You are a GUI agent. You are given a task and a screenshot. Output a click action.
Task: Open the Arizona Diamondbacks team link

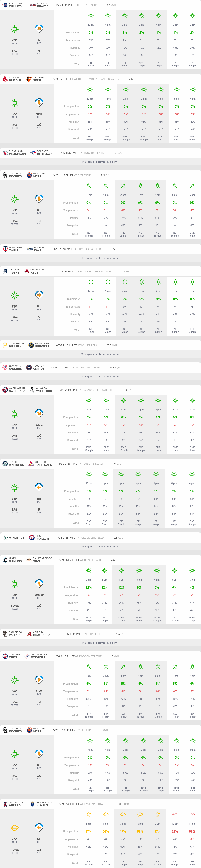[44, 634]
